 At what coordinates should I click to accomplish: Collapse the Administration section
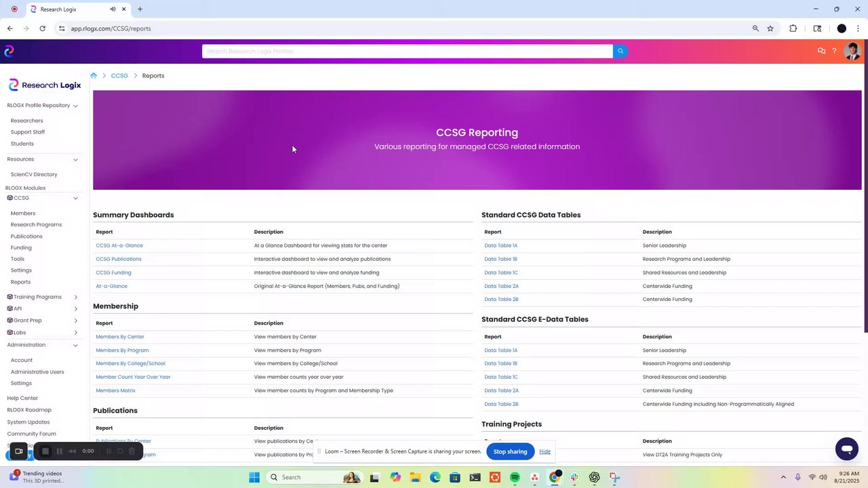[75, 345]
